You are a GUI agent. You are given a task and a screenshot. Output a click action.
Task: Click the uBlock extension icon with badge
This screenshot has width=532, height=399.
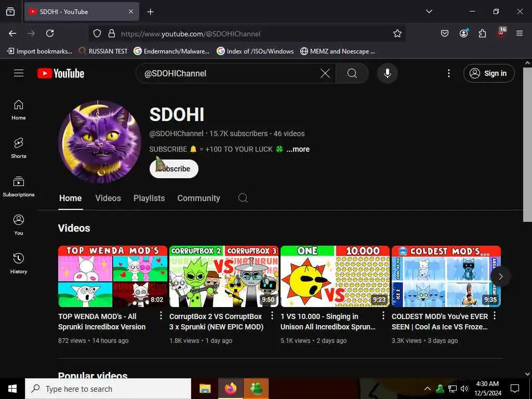coord(501,33)
